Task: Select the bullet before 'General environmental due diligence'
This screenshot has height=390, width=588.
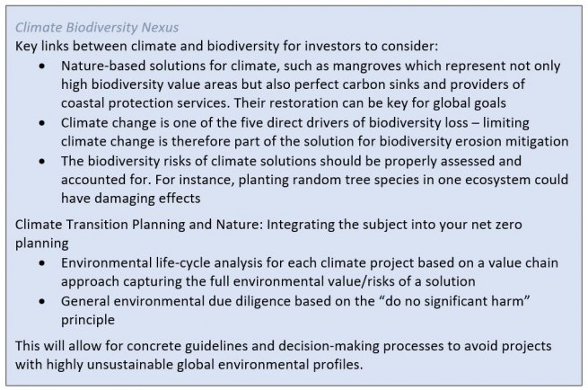Action: pyautogui.click(x=42, y=301)
